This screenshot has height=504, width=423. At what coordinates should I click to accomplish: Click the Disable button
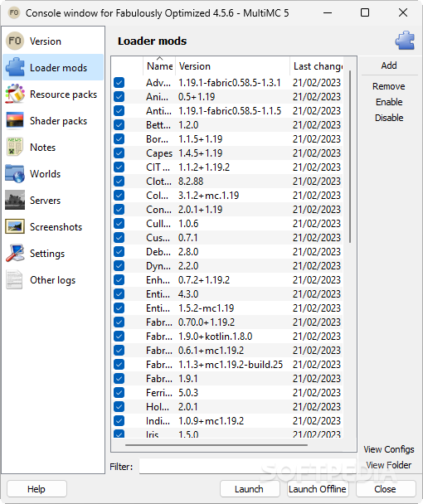point(389,118)
